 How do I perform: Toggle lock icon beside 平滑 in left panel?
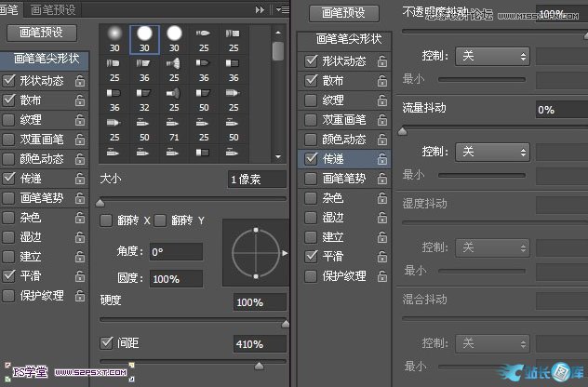coord(80,276)
